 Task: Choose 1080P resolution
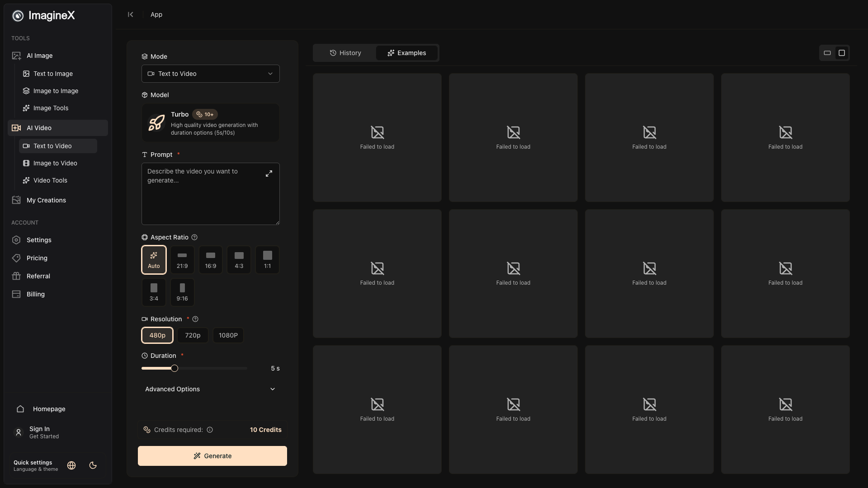pyautogui.click(x=228, y=335)
